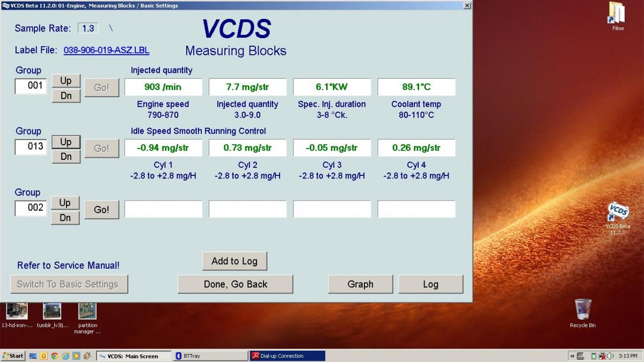Click the Go! button for Group 013
The height and width of the screenshot is (362, 644).
[101, 149]
